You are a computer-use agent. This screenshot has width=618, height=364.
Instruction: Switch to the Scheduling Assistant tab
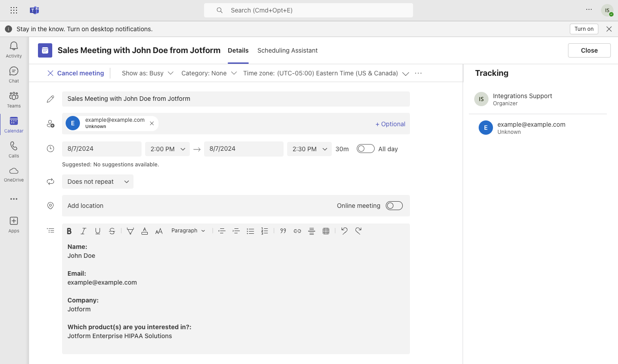pos(288,50)
